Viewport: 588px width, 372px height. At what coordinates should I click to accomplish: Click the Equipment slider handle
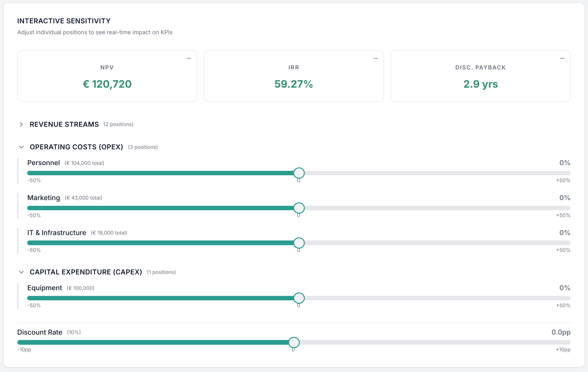pyautogui.click(x=299, y=298)
